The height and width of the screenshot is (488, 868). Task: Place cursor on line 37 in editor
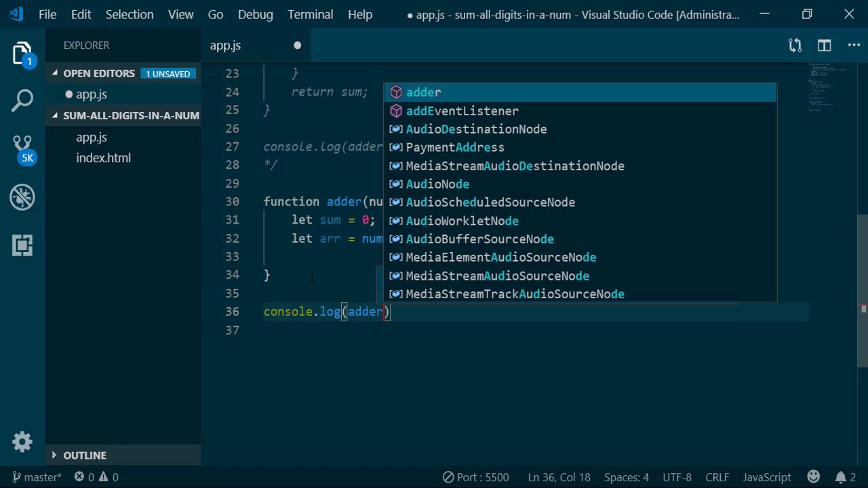click(x=536, y=330)
